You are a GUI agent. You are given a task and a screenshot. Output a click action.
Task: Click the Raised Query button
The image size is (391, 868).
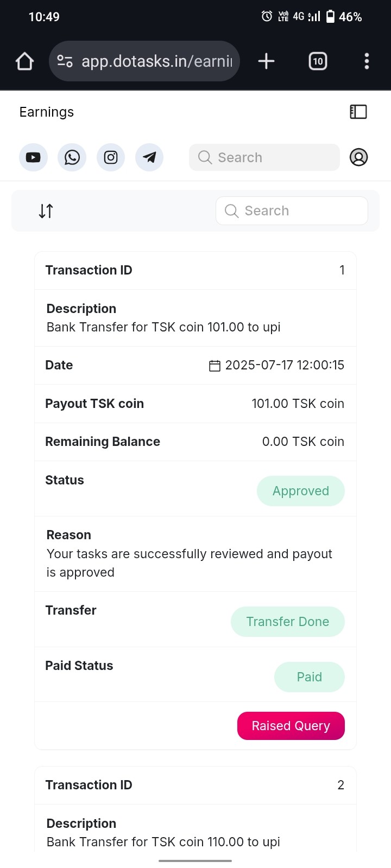[x=291, y=726]
